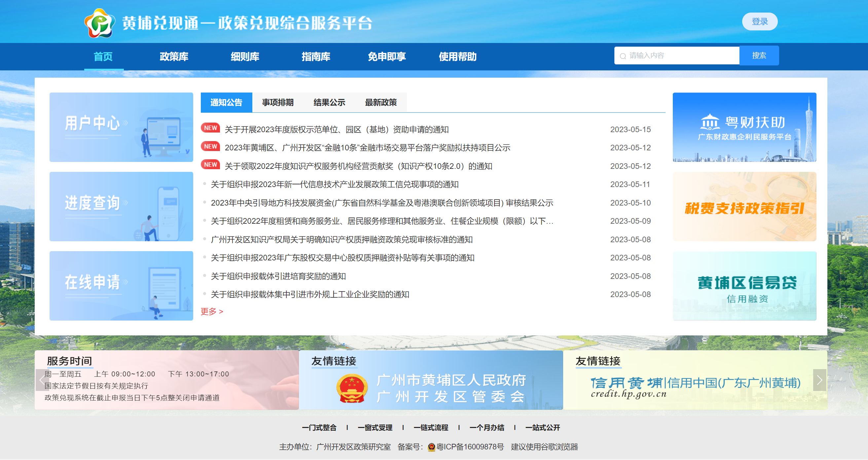Open the 粤财扶助 banner

744,127
